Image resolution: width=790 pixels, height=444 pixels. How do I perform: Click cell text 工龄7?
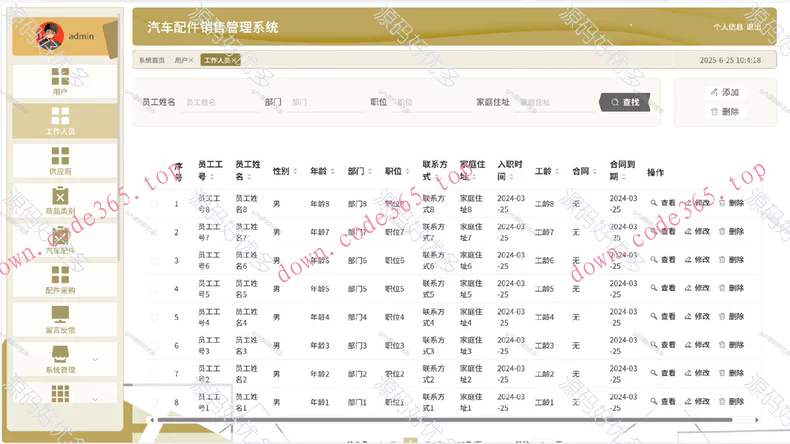[x=544, y=232]
